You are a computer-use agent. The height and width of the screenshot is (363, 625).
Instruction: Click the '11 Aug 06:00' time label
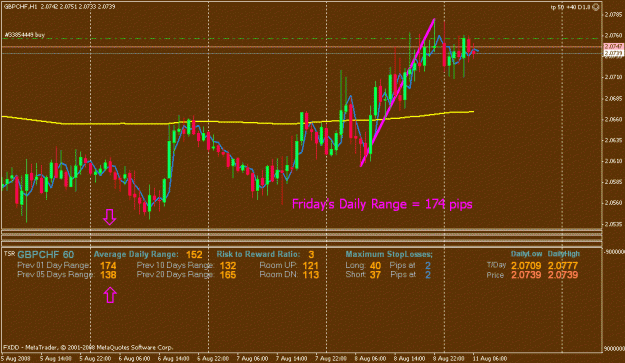pos(490,359)
